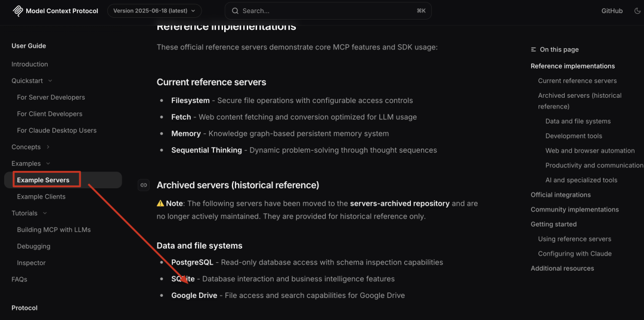Select Example Clients in sidebar

[x=41, y=197]
